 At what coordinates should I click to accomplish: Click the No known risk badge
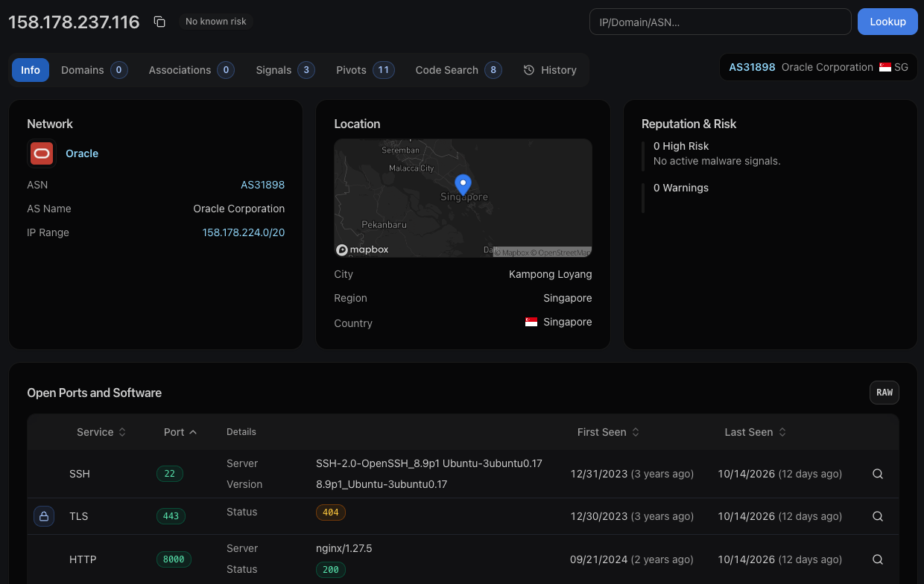click(x=216, y=22)
